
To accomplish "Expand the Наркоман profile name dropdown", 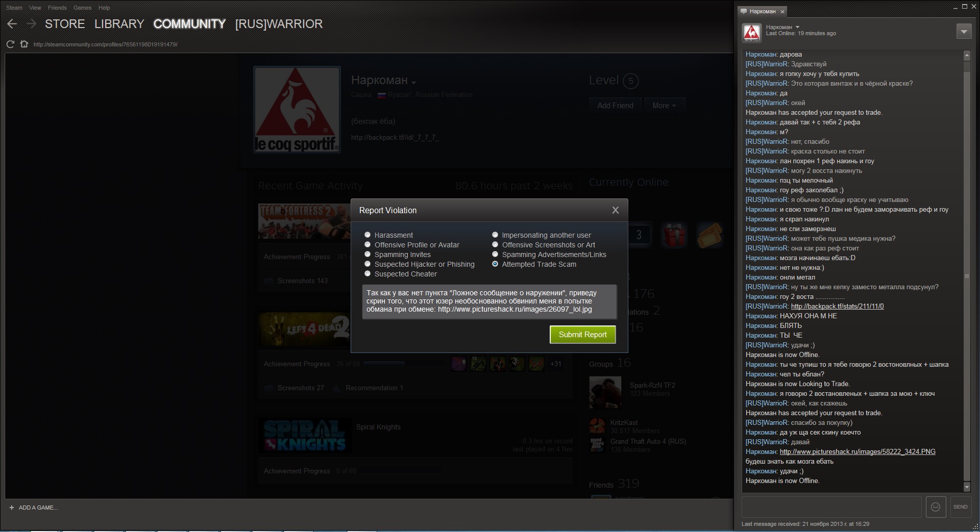I will tap(413, 83).
